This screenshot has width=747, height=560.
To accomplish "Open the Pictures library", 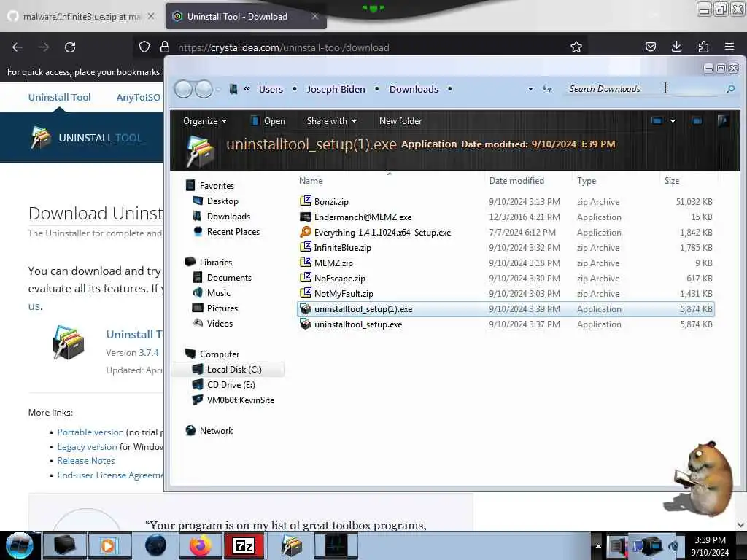I will [x=222, y=308].
